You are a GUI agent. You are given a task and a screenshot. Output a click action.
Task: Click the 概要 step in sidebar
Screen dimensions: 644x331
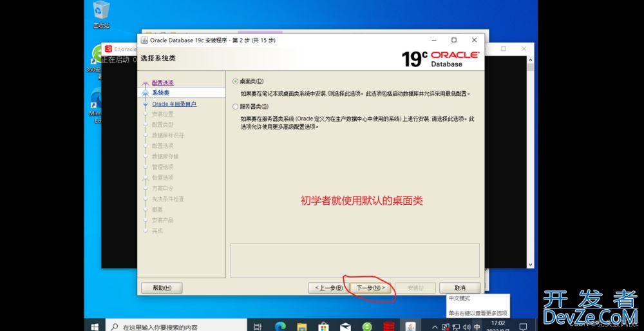(x=157, y=209)
